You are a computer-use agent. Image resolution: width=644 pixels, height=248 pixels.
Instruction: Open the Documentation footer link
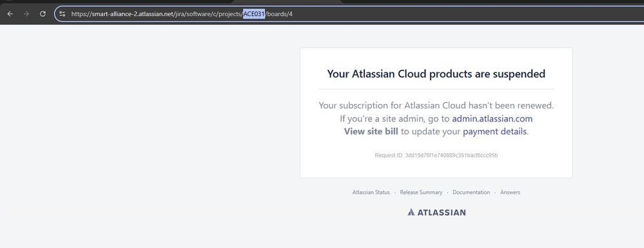point(471,192)
